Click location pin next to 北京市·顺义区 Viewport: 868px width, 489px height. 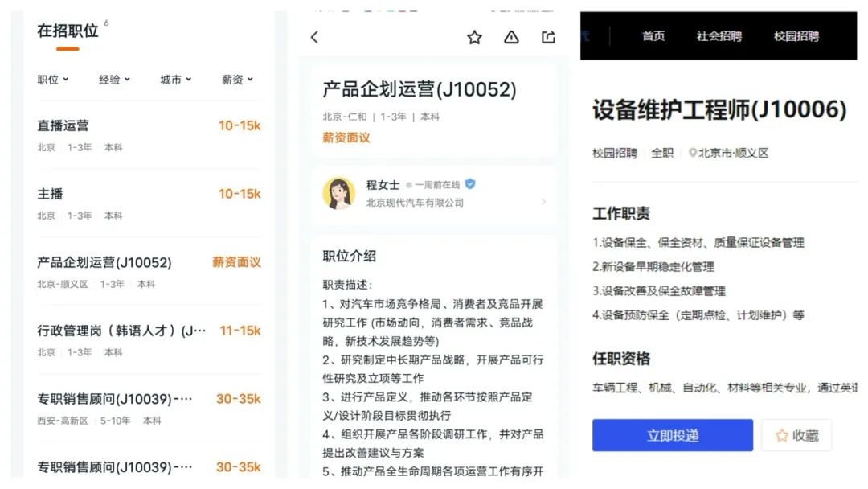point(692,153)
